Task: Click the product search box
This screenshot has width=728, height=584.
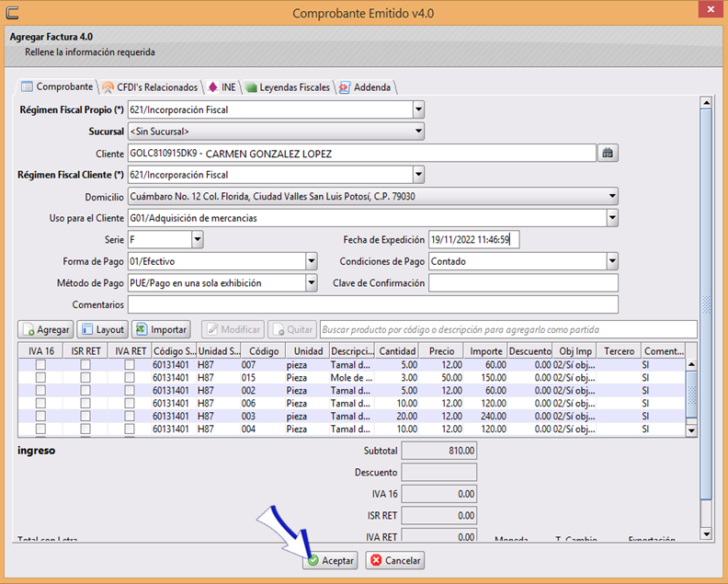Action: (508, 329)
